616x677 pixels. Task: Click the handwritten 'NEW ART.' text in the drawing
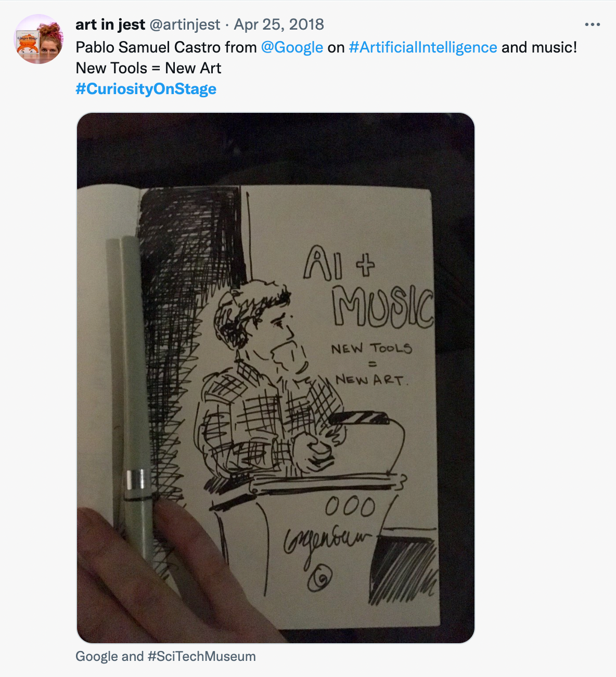372,380
